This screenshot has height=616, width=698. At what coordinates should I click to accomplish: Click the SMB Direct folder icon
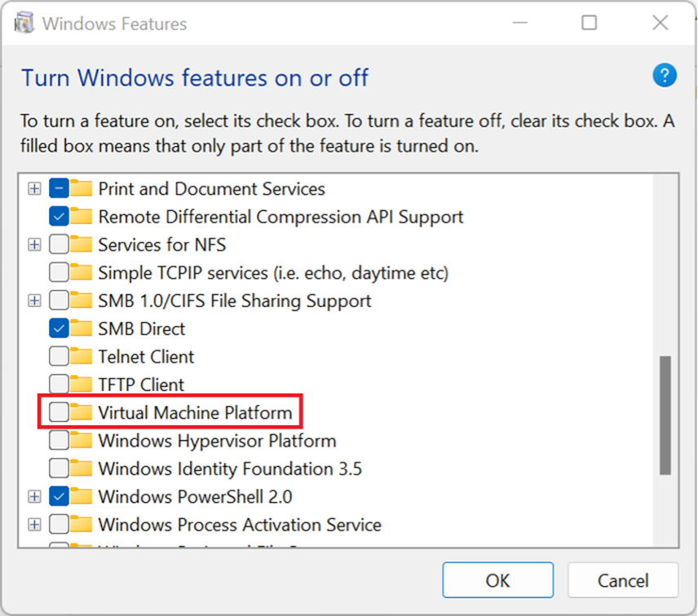(81, 329)
